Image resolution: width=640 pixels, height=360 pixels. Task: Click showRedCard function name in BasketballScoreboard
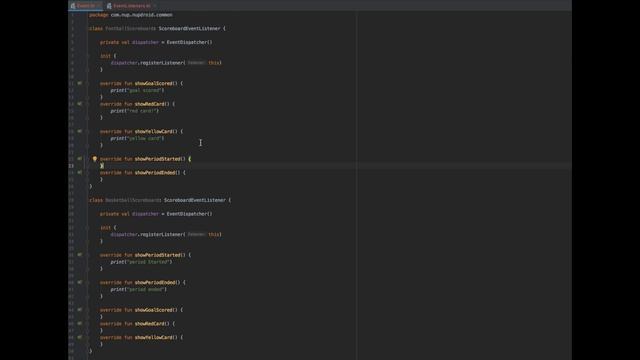(149, 324)
